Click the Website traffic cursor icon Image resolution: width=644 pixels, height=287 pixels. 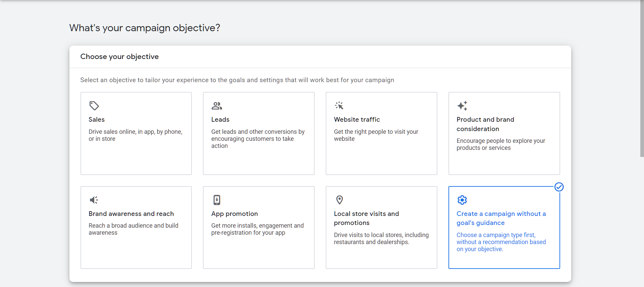coord(339,106)
